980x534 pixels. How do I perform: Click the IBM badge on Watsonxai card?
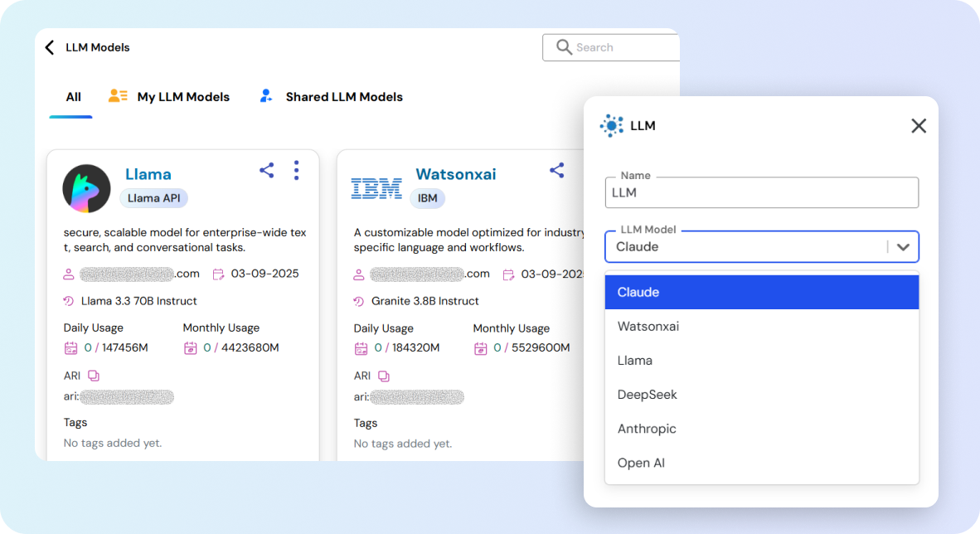tap(428, 198)
